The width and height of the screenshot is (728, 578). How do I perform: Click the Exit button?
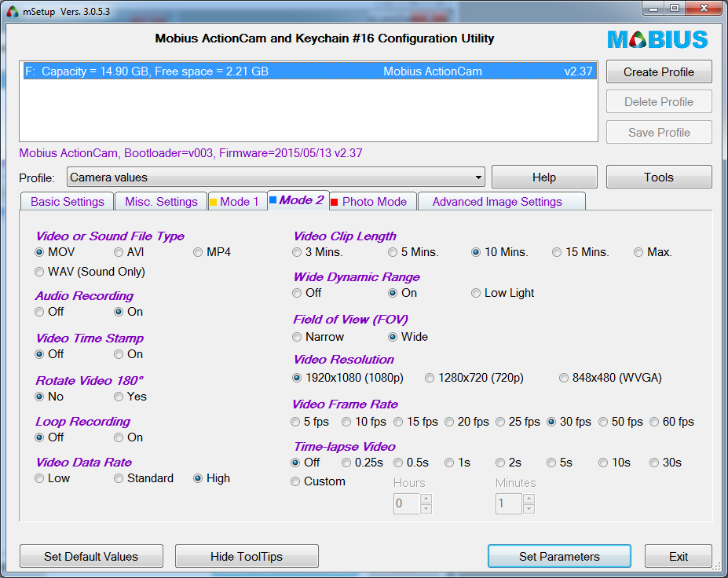[x=679, y=556]
